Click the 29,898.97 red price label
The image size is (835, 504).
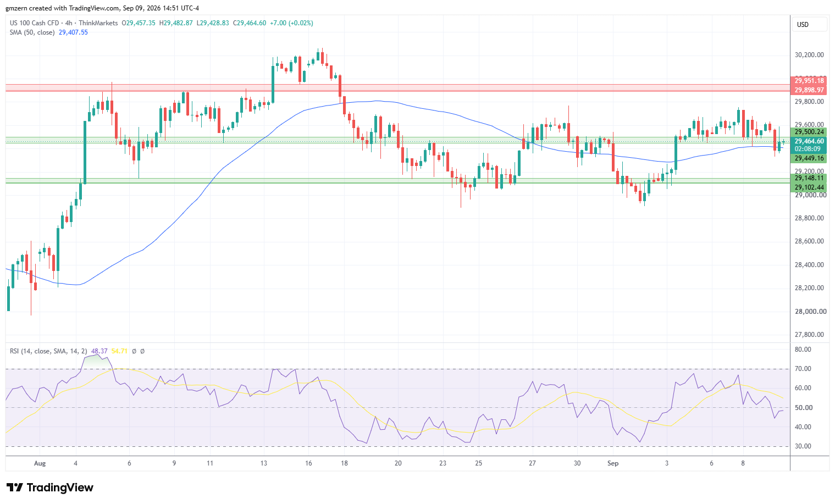pyautogui.click(x=809, y=90)
